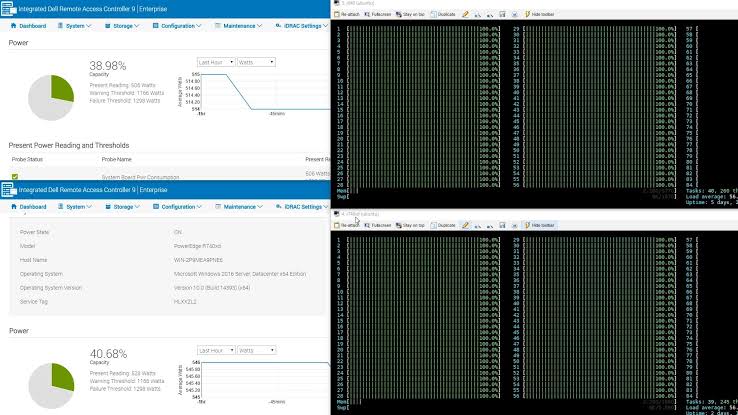Hide toolbar of the lower terminal window

[x=539, y=225]
